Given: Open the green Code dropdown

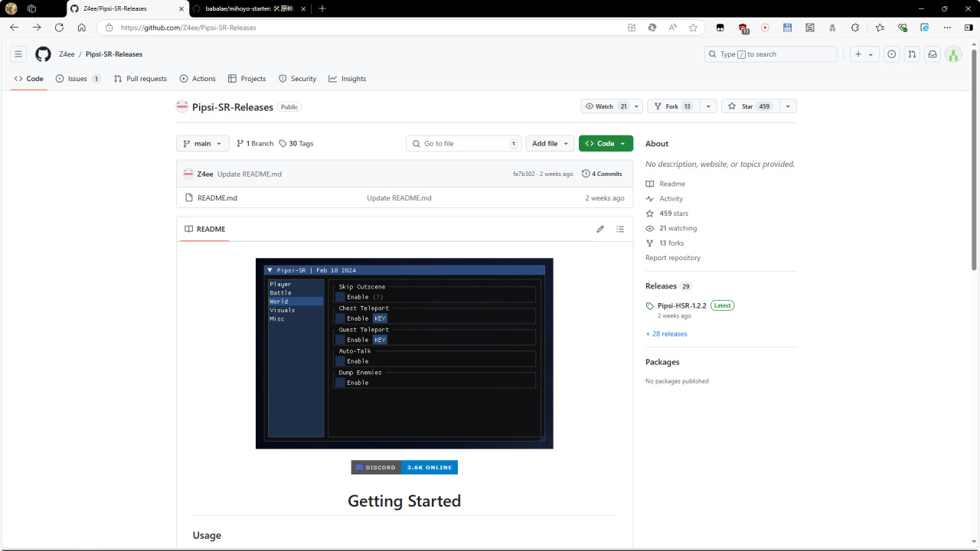Looking at the screenshot, I should coord(606,143).
